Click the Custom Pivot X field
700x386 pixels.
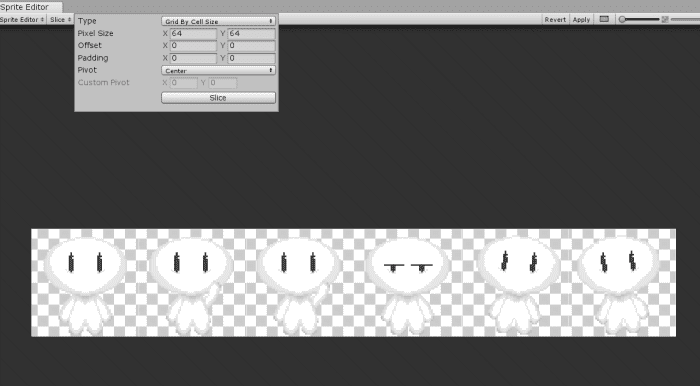point(183,83)
